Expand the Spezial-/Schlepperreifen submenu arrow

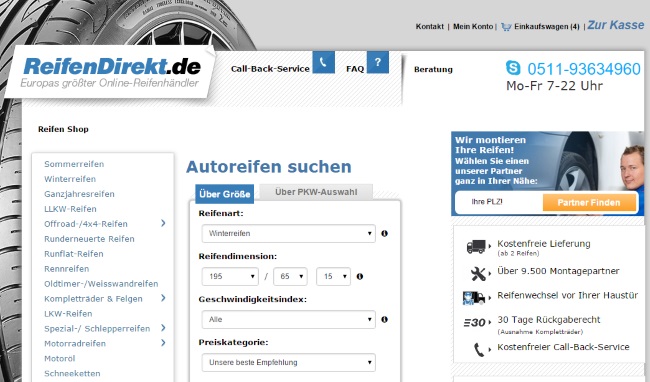click(x=163, y=328)
